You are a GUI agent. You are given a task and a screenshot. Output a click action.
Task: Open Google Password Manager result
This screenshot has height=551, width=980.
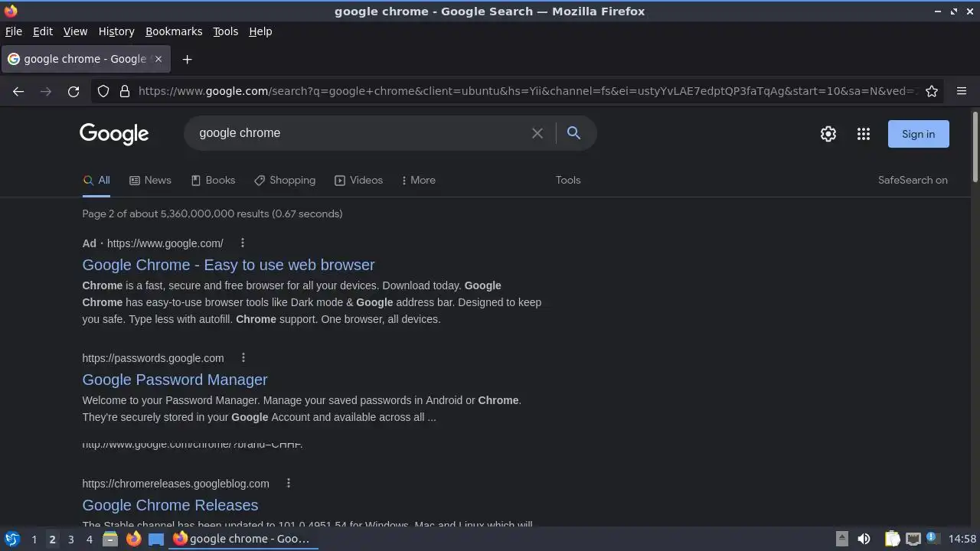(x=175, y=380)
